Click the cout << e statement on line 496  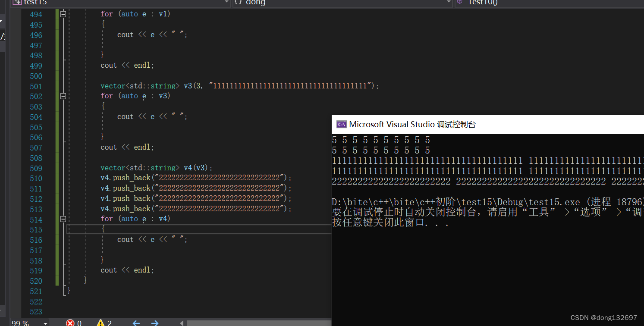coord(152,34)
